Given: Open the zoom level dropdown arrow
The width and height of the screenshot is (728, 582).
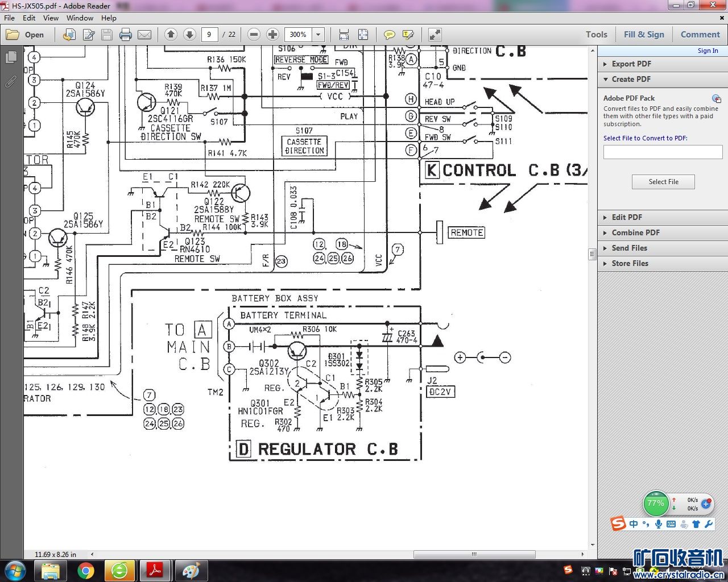Looking at the screenshot, I should [318, 35].
